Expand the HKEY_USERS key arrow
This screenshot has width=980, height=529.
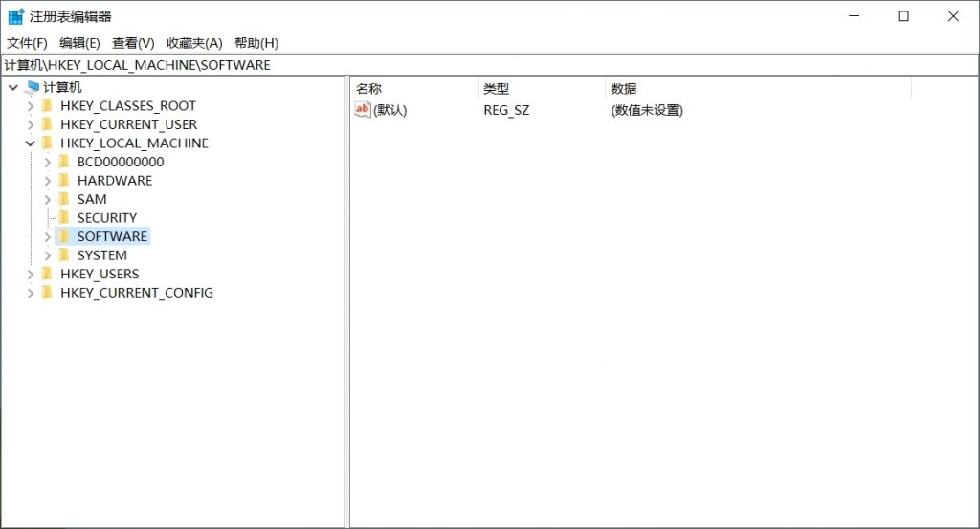click(x=31, y=275)
